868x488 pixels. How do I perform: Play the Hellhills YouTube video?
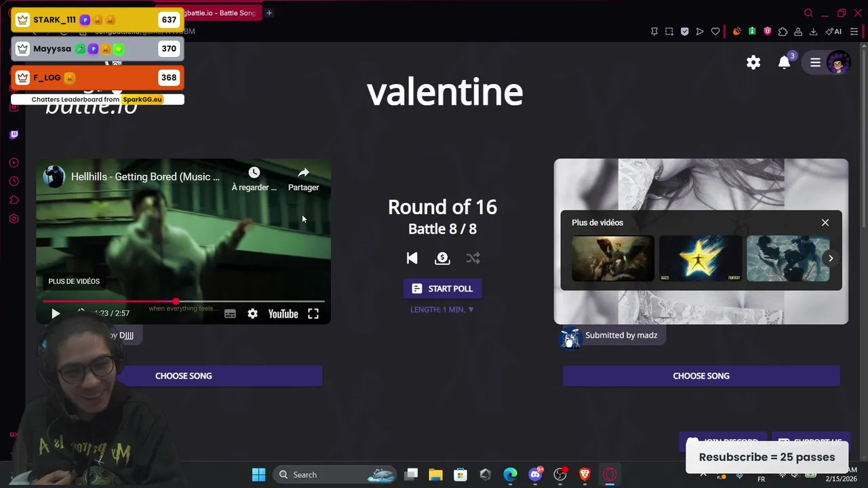56,313
